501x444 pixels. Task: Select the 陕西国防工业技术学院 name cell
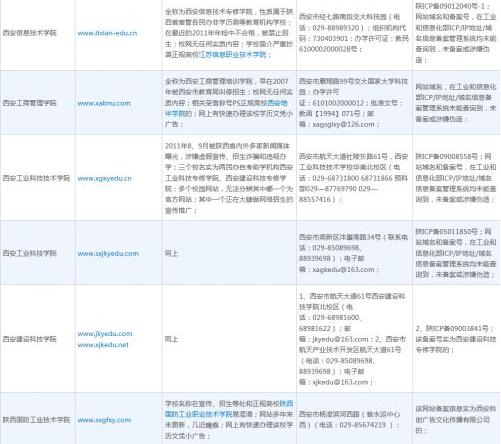coord(37,419)
